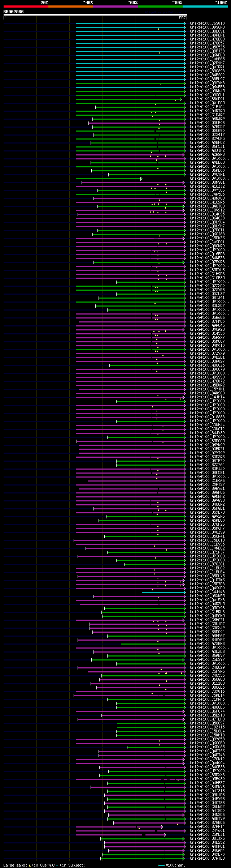Select label UniRef100_Q4WTQ8
The height and width of the screenshot is (868, 231).
coord(207,206)
